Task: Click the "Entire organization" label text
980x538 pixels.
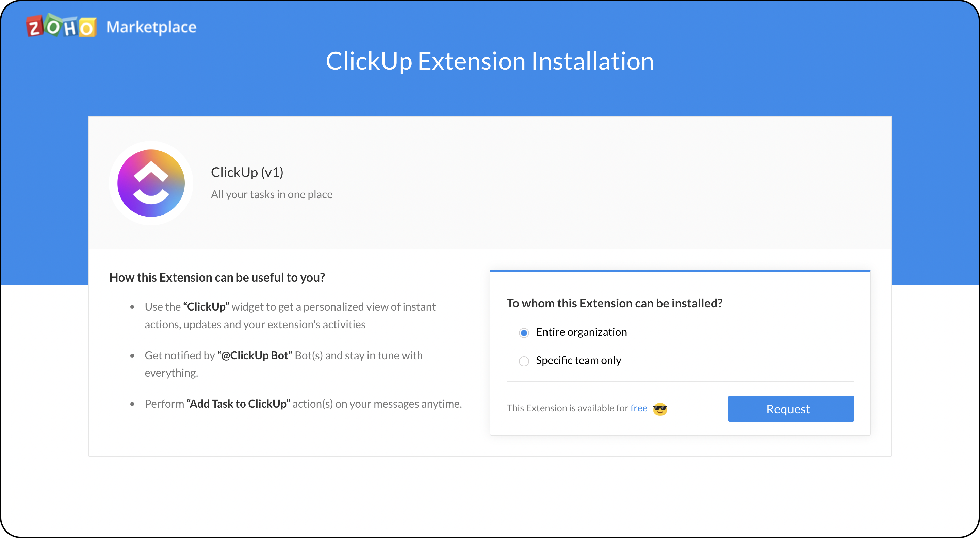Action: (581, 332)
